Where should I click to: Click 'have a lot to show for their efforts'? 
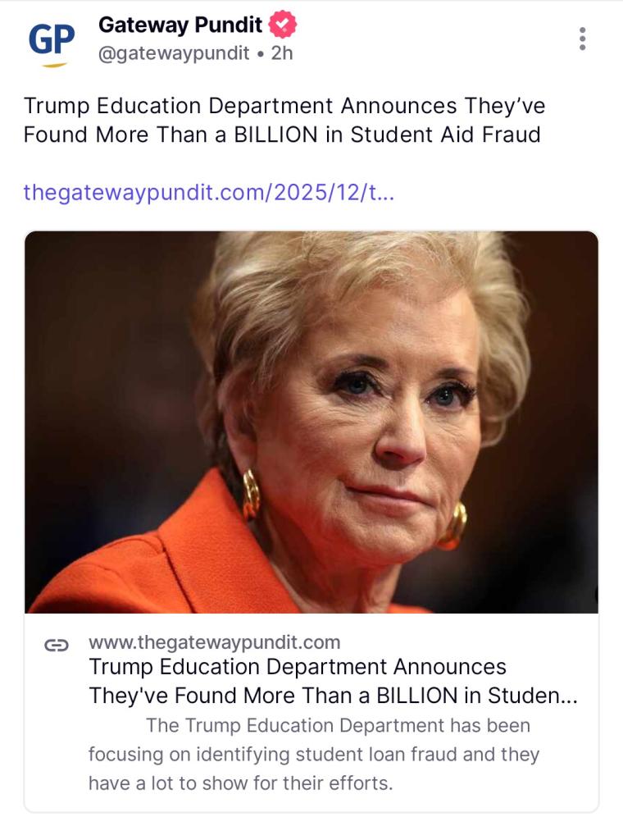coord(241,783)
